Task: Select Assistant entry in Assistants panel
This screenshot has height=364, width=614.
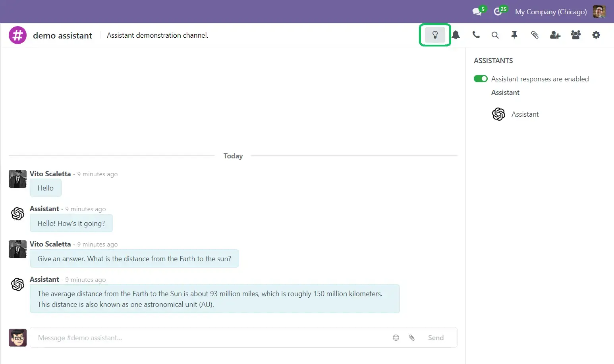Action: (525, 114)
